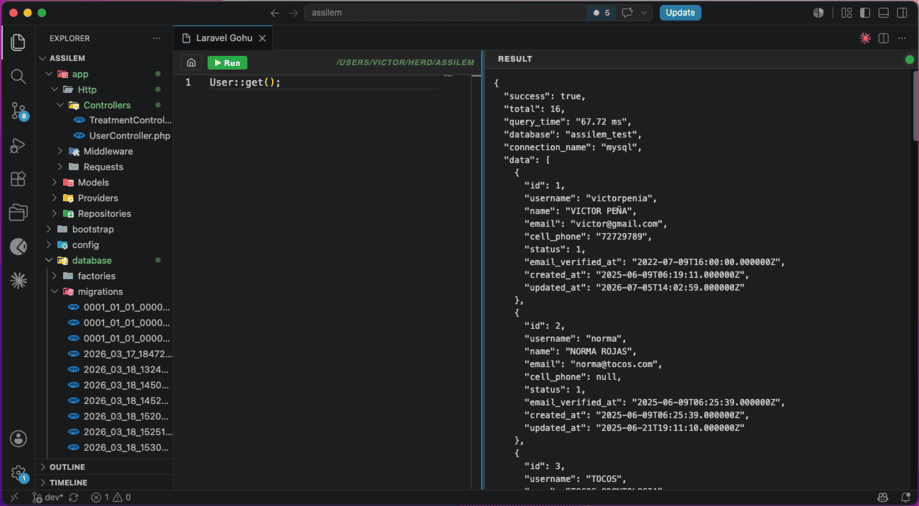Click the synchronize changes icon in status bar
Image resolution: width=919 pixels, height=506 pixels.
(74, 497)
